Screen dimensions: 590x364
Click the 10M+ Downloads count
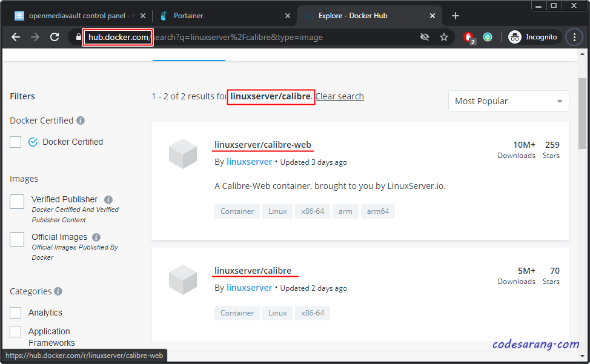[524, 145]
